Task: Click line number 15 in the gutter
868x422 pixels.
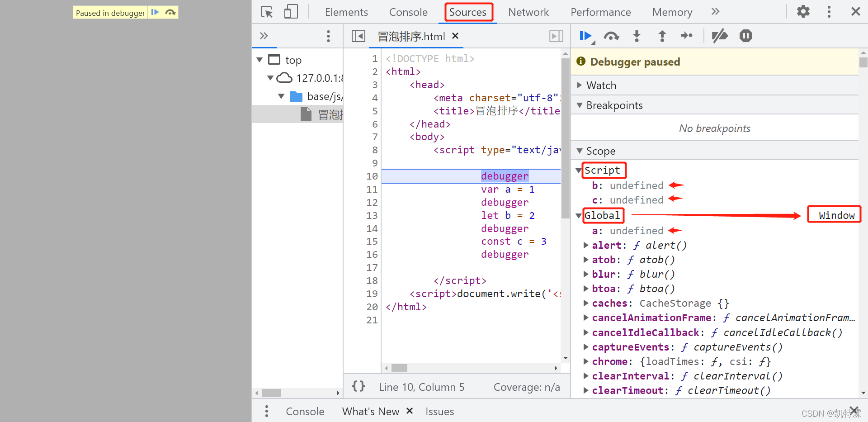Action: 372,242
